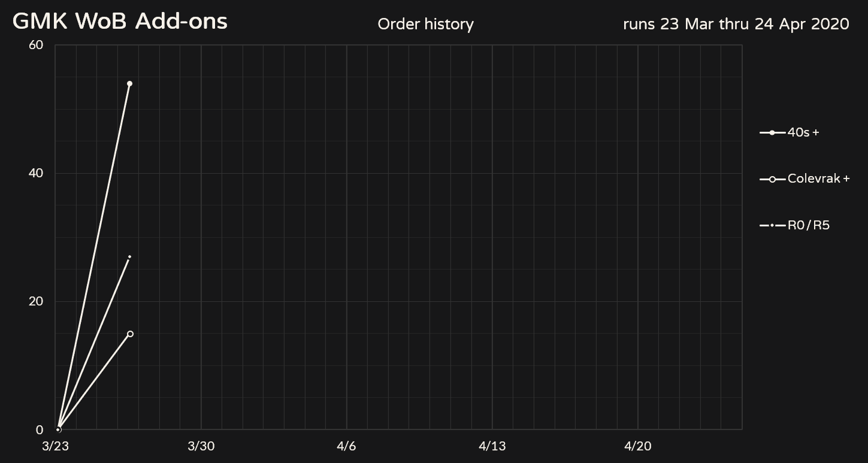Click the starting data point at zero

[x=58, y=429]
